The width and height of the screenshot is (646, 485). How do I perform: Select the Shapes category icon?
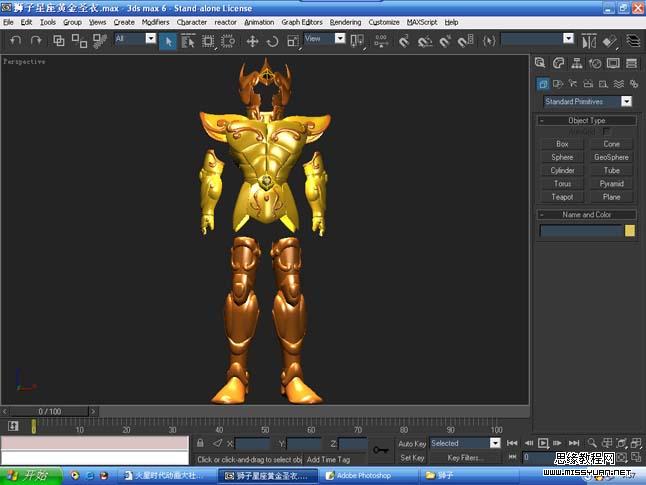(x=558, y=84)
